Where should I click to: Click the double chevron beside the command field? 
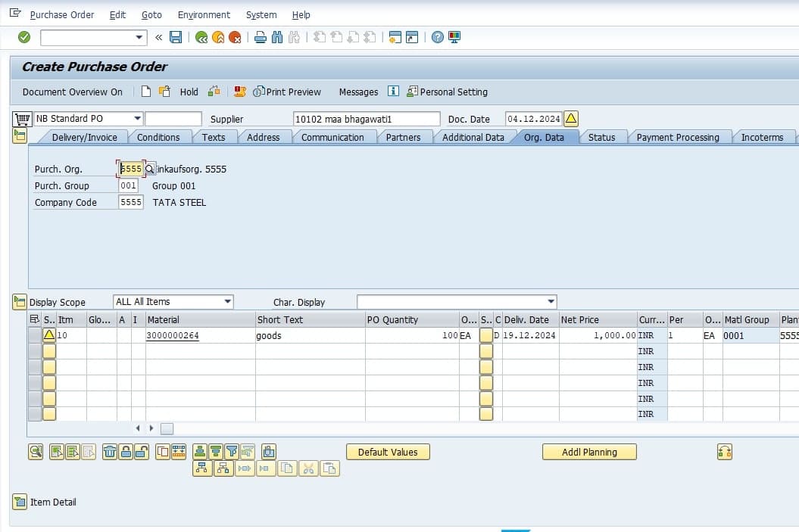tap(159, 37)
